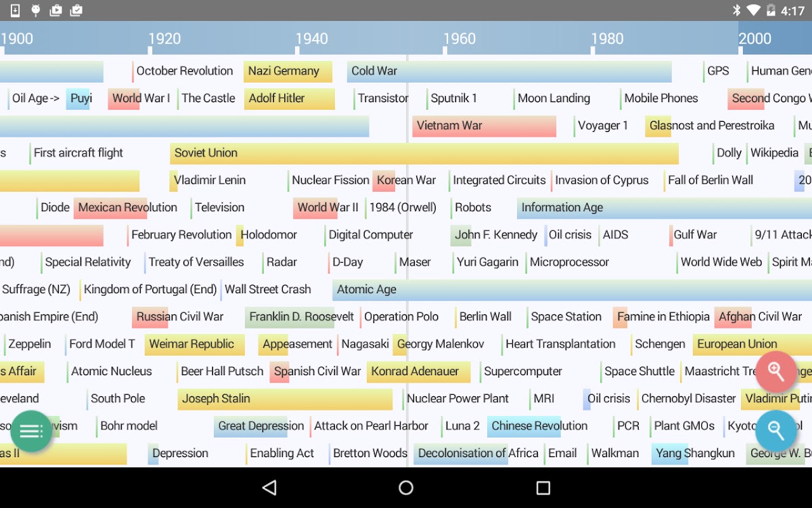
Task: Select the Cold War timeline bar
Action: 509,71
